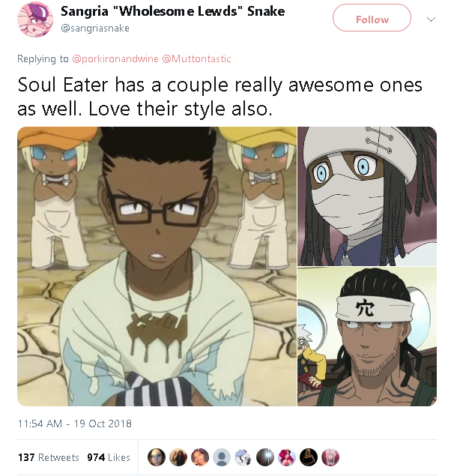Open the masked dreadlocks character image
454x476 pixels.
(x=367, y=196)
